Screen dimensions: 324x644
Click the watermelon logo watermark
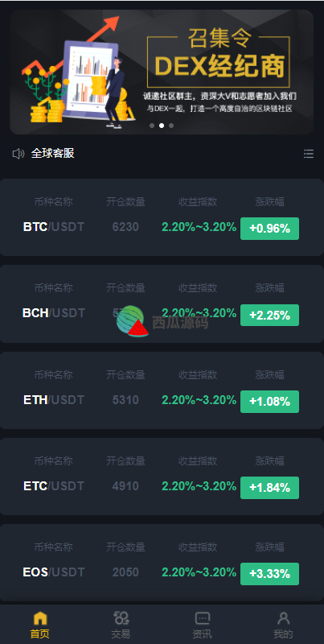(x=132, y=321)
